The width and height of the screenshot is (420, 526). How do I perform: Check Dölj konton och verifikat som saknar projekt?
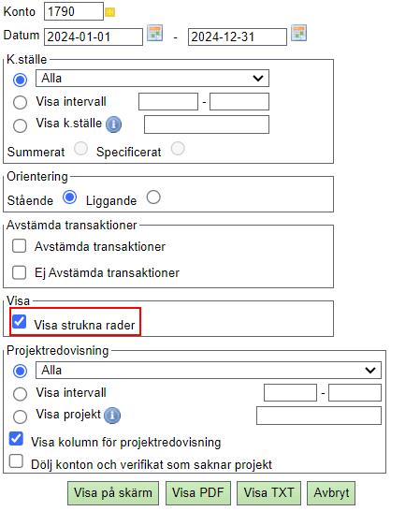[x=16, y=460]
